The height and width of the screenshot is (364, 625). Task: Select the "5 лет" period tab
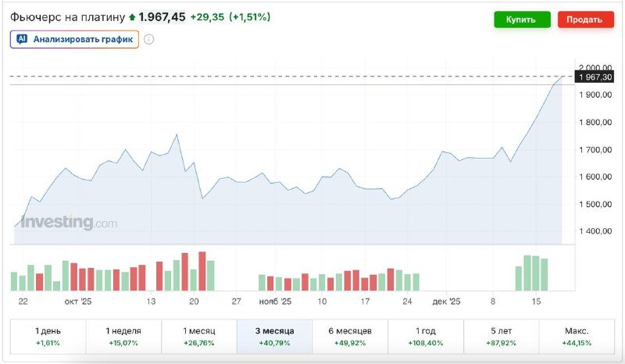pos(502,336)
